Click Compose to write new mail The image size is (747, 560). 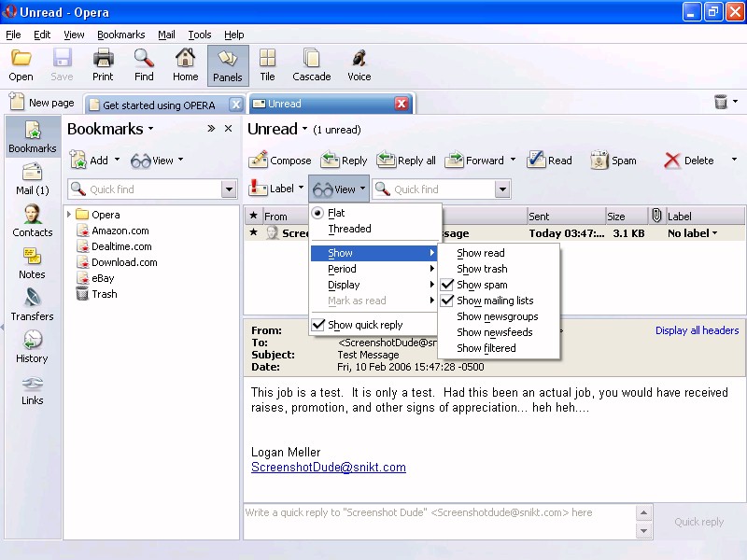coord(280,161)
